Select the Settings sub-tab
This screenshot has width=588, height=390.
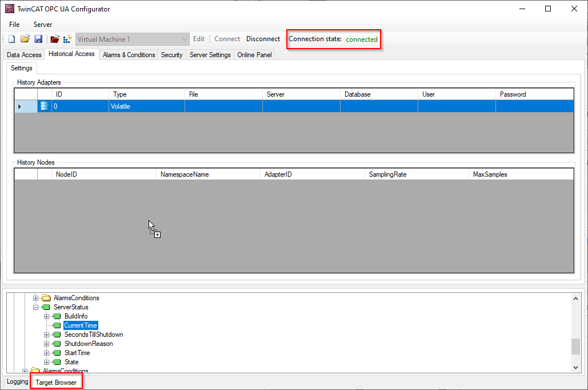pos(21,68)
